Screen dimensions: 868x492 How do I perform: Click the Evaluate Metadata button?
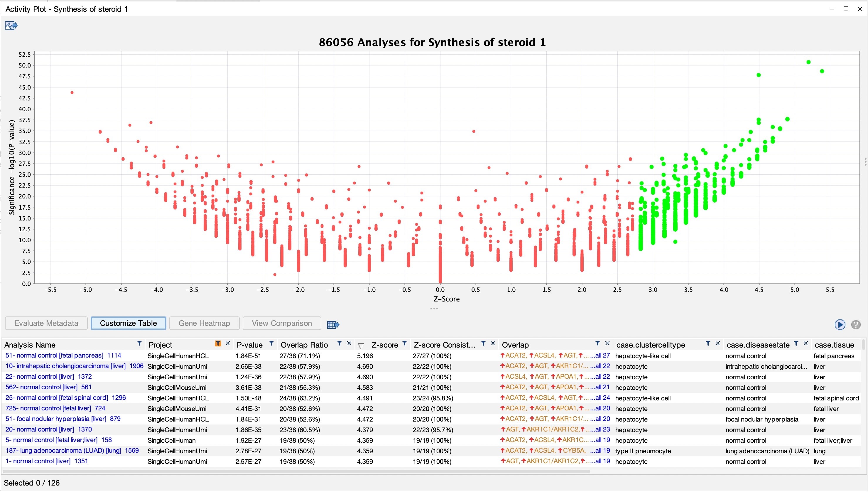46,323
